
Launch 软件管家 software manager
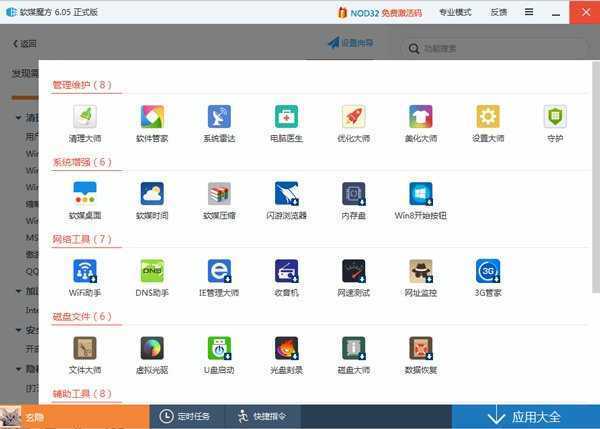[x=152, y=116]
